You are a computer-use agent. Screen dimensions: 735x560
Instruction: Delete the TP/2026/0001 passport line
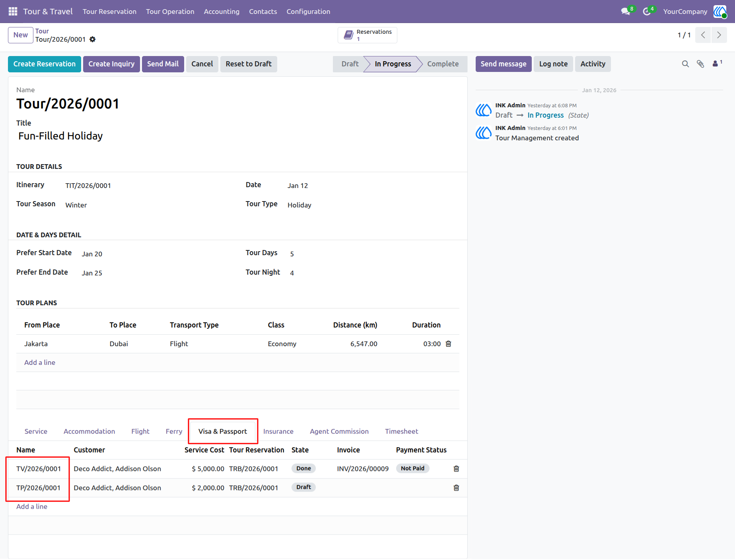(456, 488)
